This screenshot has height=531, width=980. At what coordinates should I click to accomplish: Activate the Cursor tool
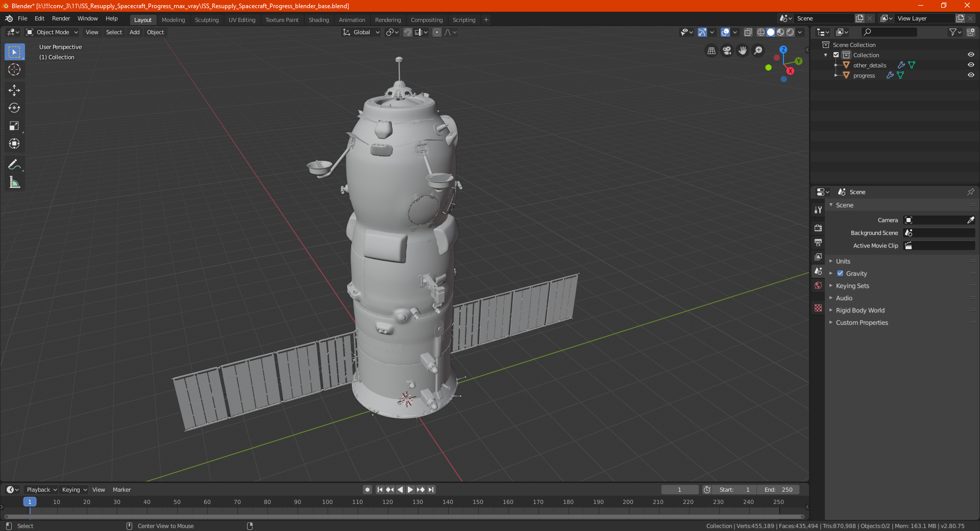point(14,69)
